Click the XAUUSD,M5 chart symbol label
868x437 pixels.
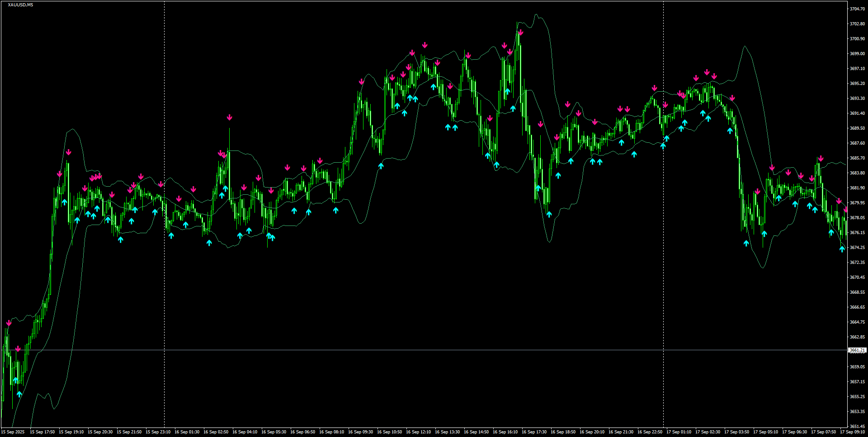tap(20, 5)
